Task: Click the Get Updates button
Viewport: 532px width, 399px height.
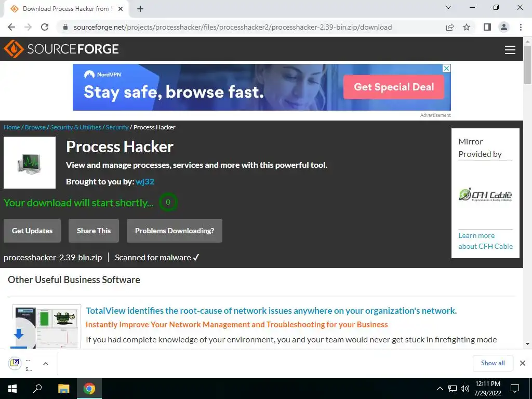Action: coord(32,231)
